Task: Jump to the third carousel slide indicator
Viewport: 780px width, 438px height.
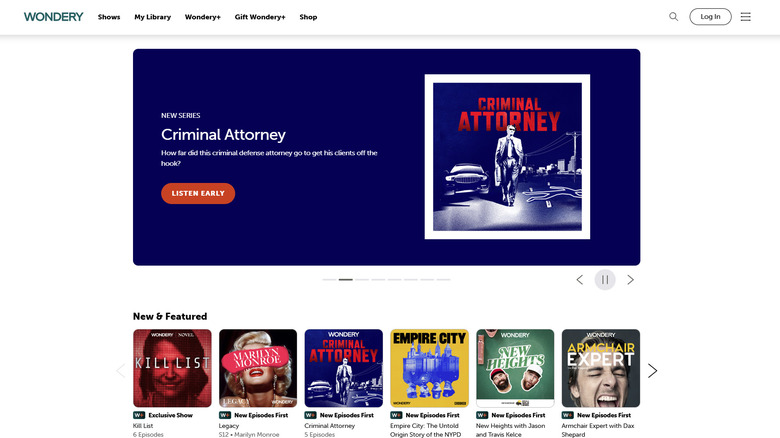Action: (362, 280)
